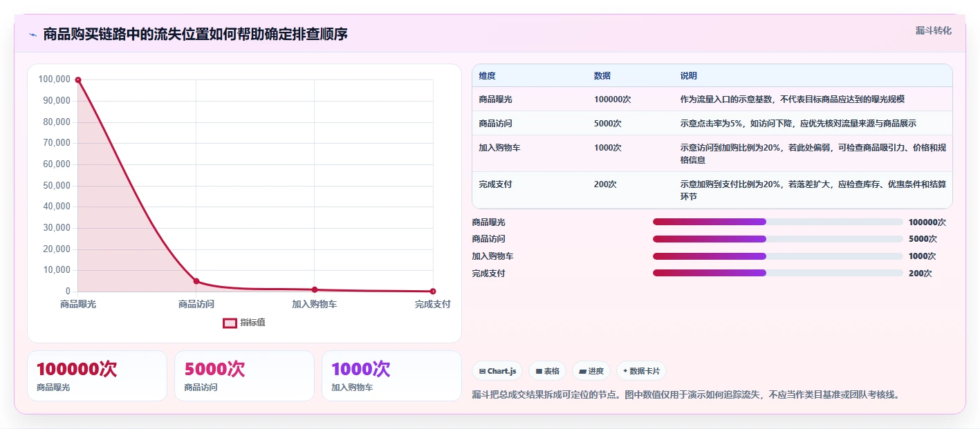Click the 商品曝光 data point on chart
The width and height of the screenshot is (980, 429).
[x=78, y=80]
